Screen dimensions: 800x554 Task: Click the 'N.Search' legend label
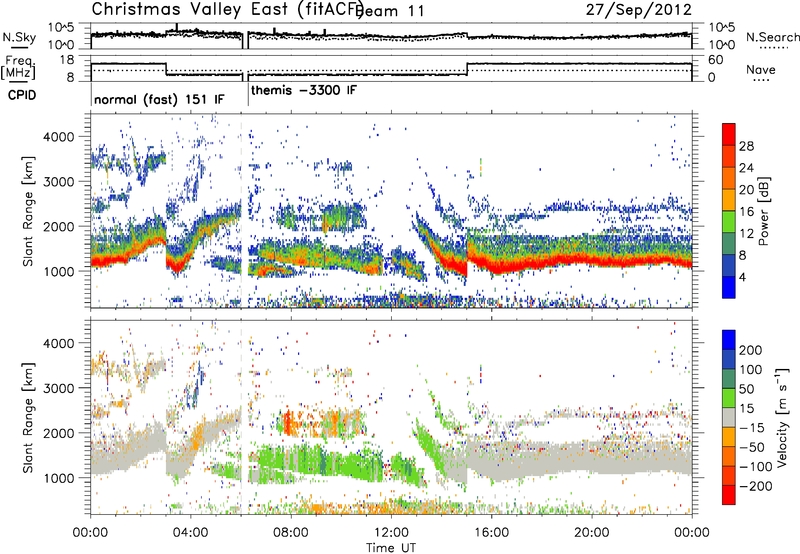click(772, 37)
